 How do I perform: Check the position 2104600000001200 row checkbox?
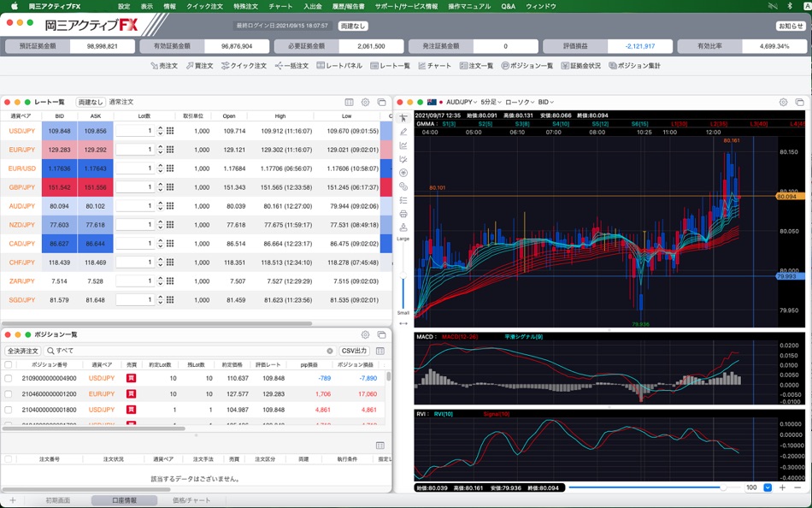point(9,394)
